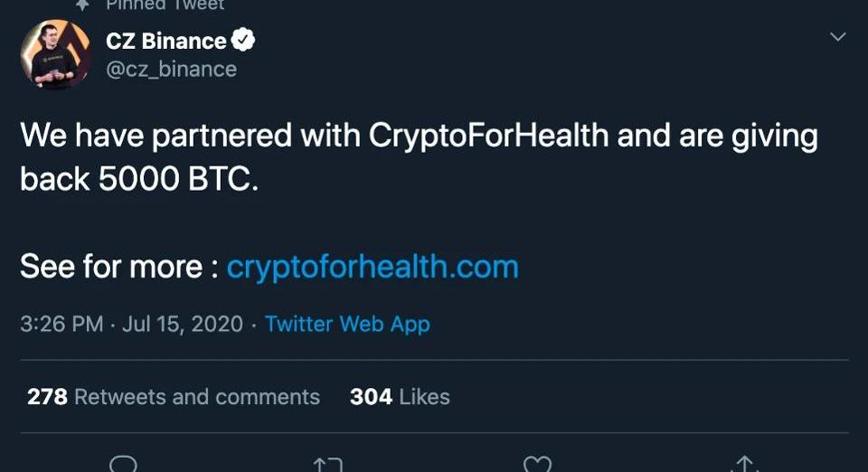Open the CZ Binance profile picture
This screenshot has height=472, width=868.
click(55, 55)
